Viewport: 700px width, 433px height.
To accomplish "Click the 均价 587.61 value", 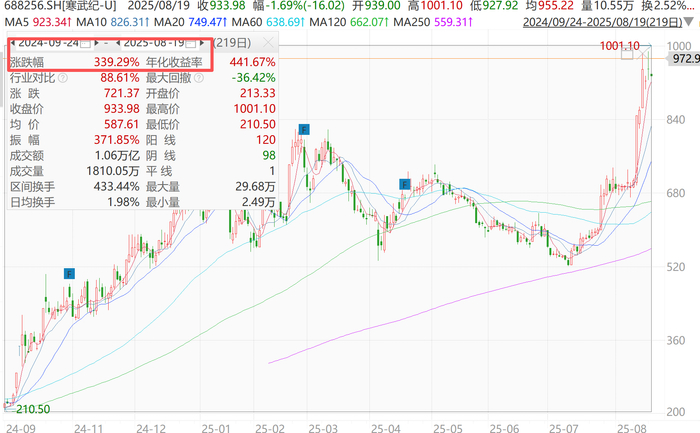I will 122,125.
